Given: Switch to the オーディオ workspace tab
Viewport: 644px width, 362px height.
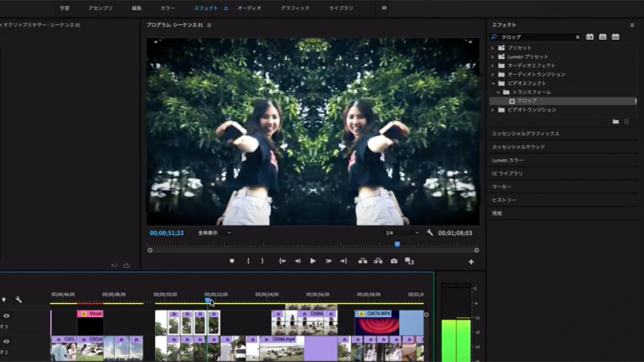Looking at the screenshot, I should pyautogui.click(x=249, y=8).
